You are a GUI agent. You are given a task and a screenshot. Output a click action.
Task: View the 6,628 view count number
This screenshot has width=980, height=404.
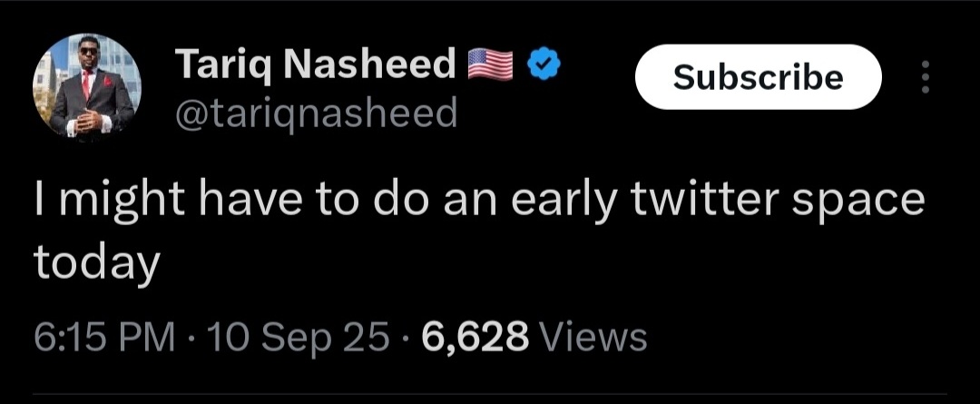(x=475, y=339)
